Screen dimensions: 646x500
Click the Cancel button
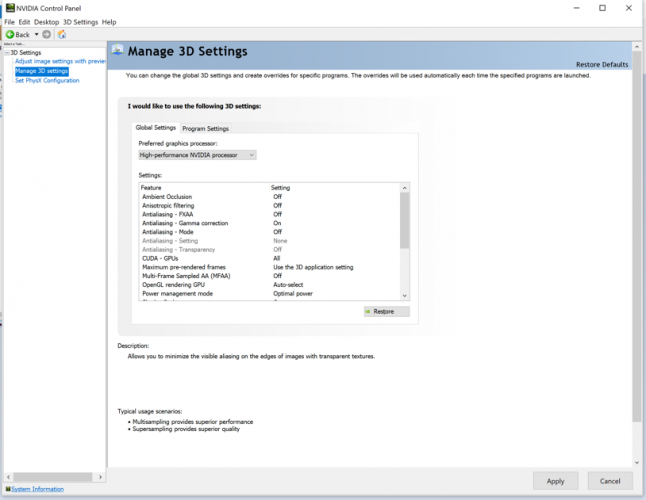[610, 481]
